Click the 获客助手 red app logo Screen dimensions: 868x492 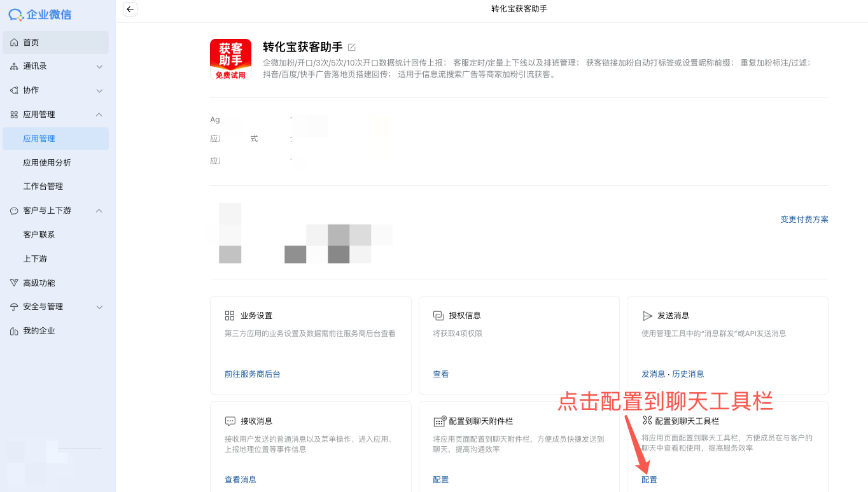tap(230, 59)
